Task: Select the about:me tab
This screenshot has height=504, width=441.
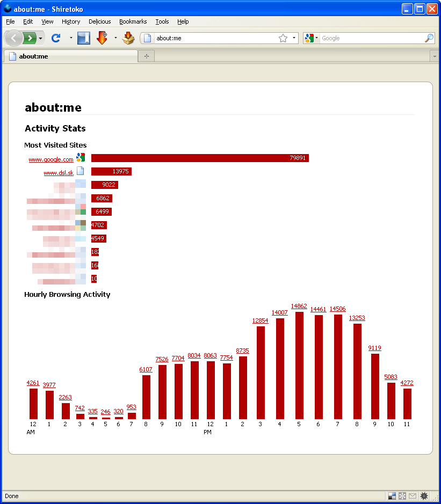Action: [x=70, y=56]
